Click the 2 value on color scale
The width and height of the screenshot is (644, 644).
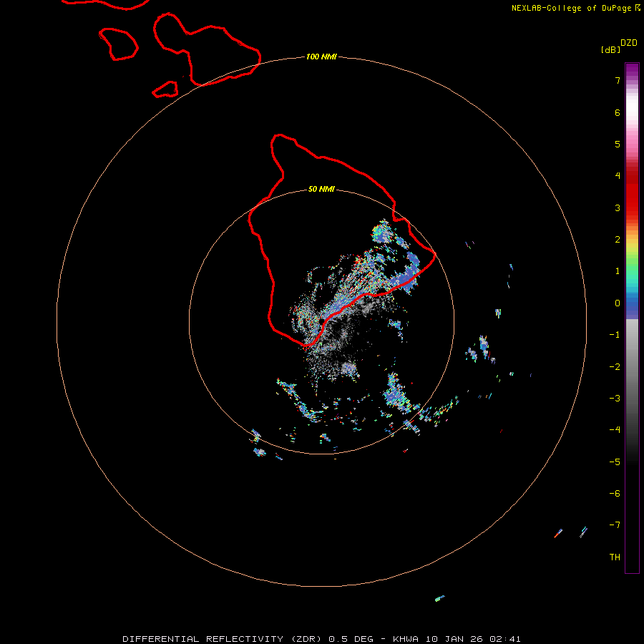pyautogui.click(x=618, y=240)
